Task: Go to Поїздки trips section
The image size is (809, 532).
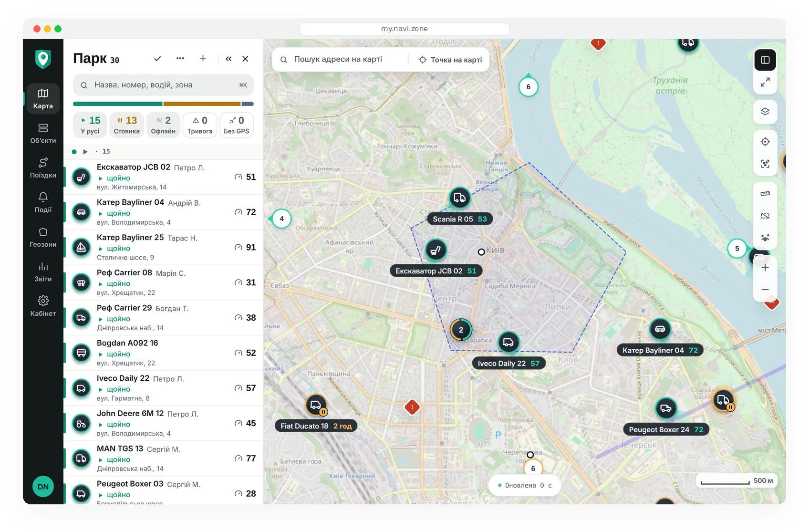Action: point(43,168)
